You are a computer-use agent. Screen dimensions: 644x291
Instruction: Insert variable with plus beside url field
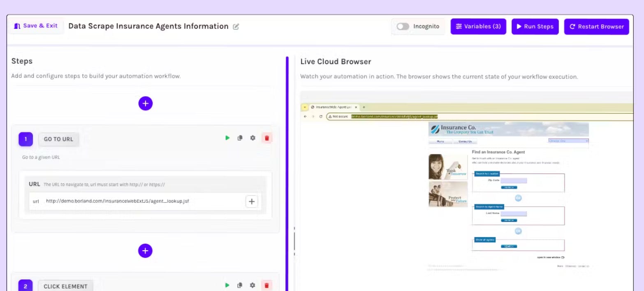(252, 201)
